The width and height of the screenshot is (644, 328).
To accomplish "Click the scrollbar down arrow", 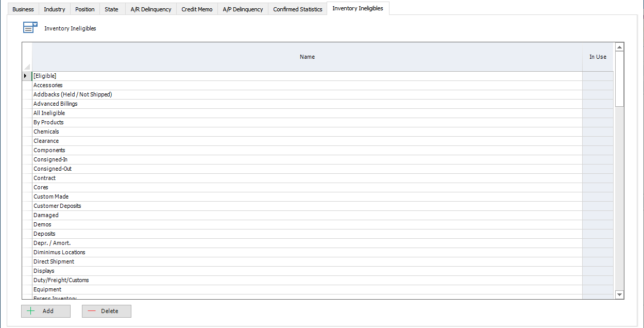I will pyautogui.click(x=619, y=294).
